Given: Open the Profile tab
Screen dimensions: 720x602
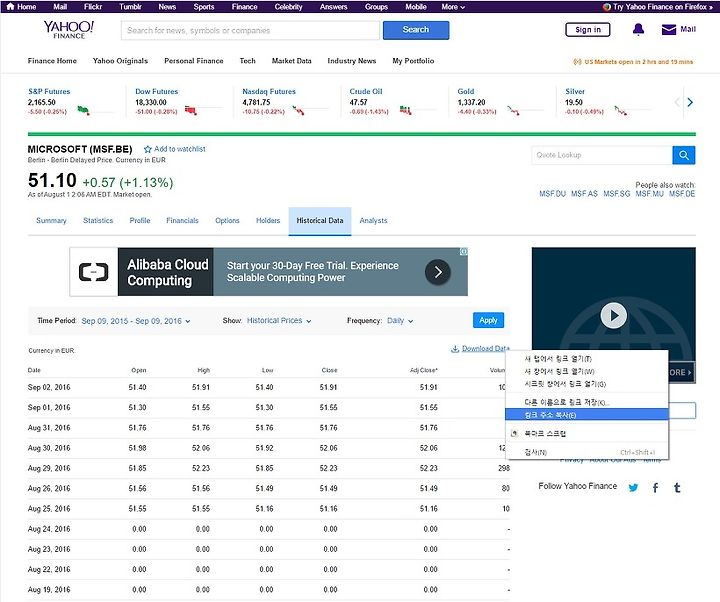Looking at the screenshot, I should 140,220.
